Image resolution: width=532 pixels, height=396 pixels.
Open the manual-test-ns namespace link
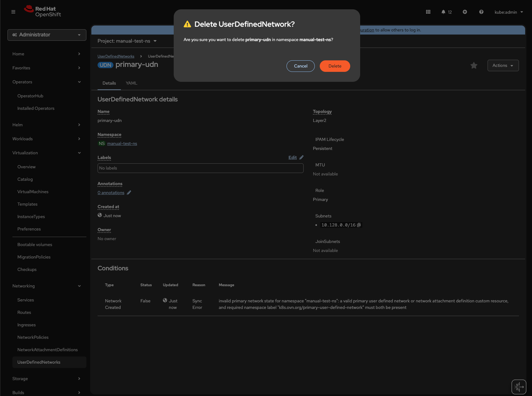point(122,143)
